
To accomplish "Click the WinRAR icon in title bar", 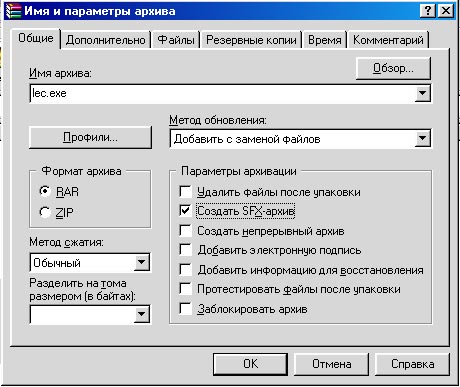I will pyautogui.click(x=13, y=11).
